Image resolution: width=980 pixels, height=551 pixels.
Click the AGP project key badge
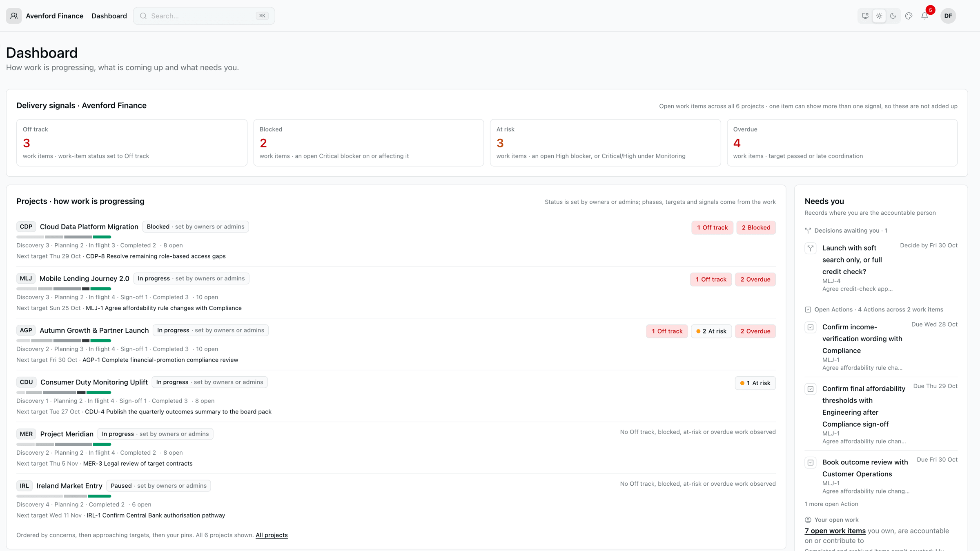(26, 331)
